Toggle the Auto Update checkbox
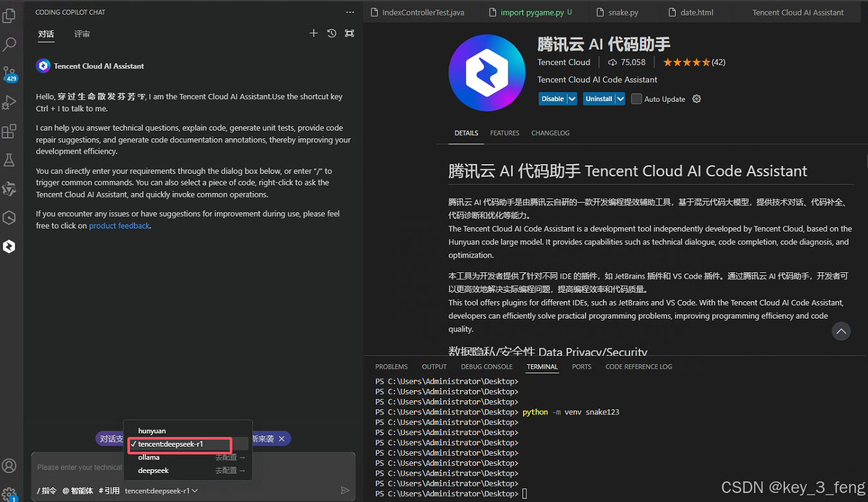This screenshot has width=868, height=502. click(636, 99)
